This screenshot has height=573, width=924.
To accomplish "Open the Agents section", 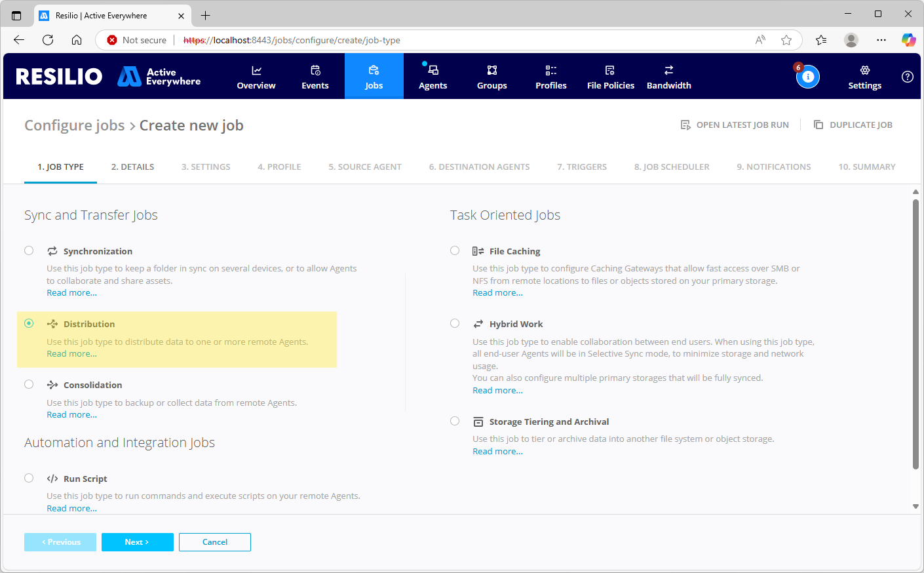I will [x=433, y=77].
